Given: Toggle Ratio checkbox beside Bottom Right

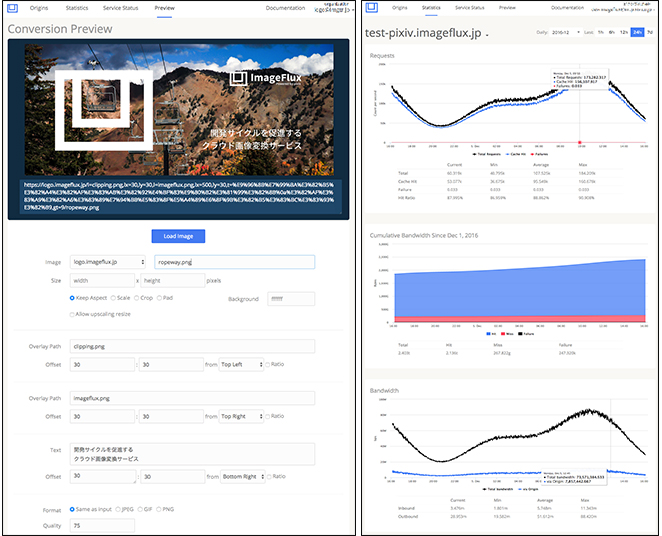Looking at the screenshot, I should 269,476.
